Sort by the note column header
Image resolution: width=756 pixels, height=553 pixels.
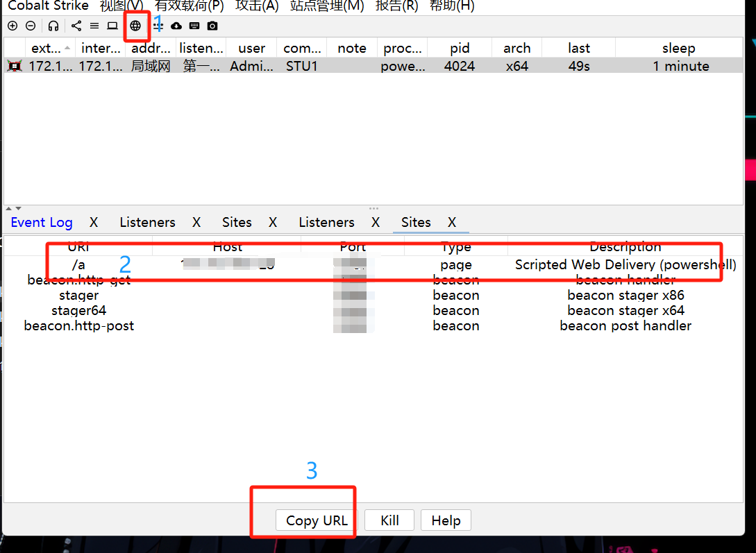pos(352,48)
